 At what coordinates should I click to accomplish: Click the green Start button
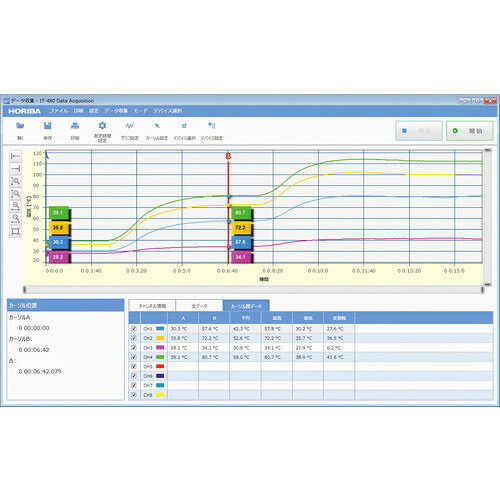[470, 131]
